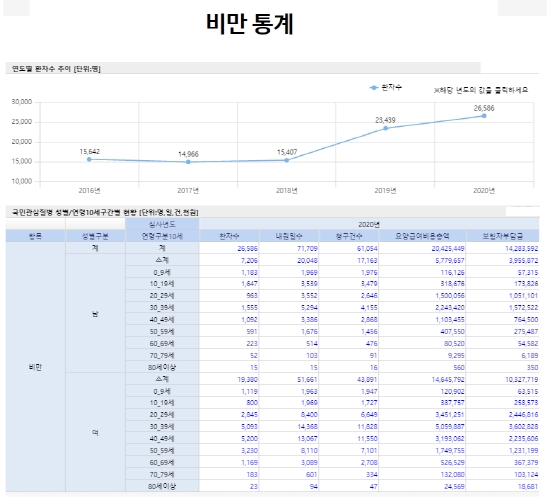Click the 보험자부담금 column header
This screenshot has width=550, height=500.
pyautogui.click(x=503, y=236)
